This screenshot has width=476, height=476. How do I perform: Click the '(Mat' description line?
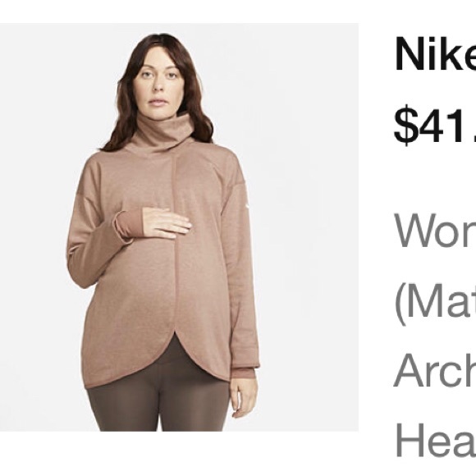point(435,304)
